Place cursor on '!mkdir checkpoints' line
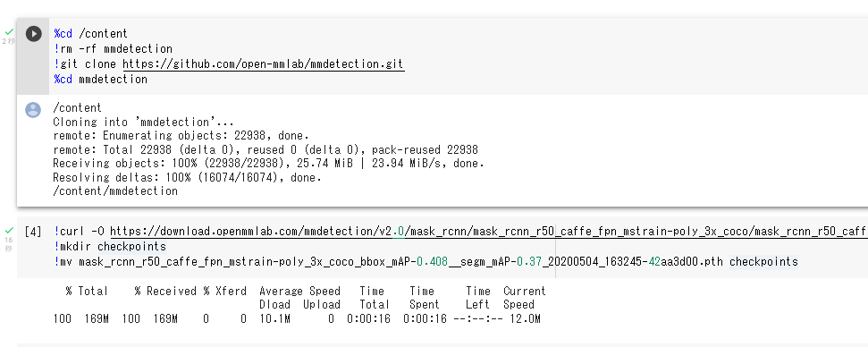This screenshot has height=347, width=868. (110, 246)
